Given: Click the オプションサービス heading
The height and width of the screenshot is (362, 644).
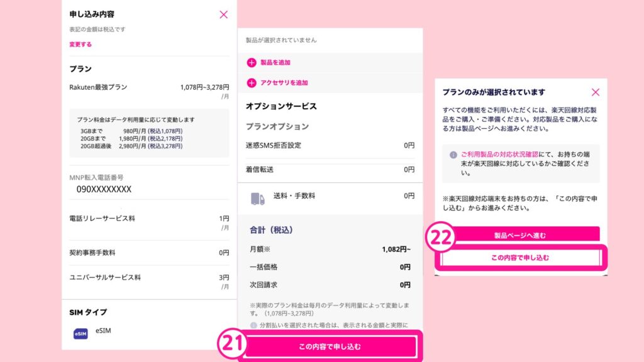Looking at the screenshot, I should click(x=281, y=106).
